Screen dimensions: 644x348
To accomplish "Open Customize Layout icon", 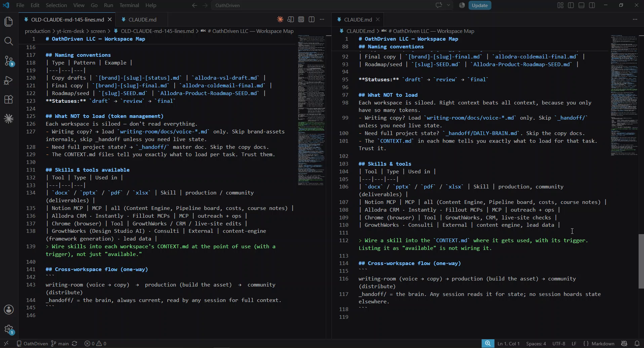I will tap(560, 5).
